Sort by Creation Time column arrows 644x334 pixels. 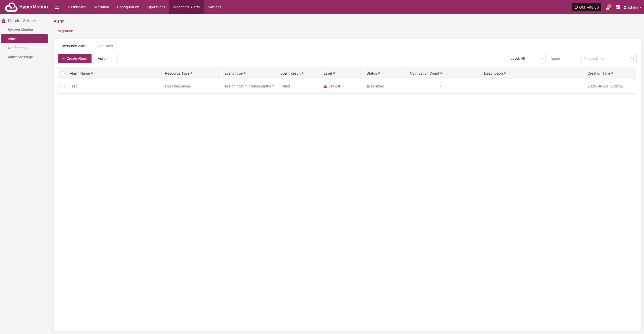click(x=612, y=73)
